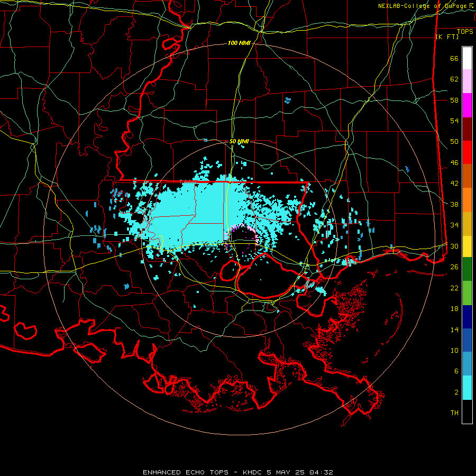Click the '50' legend value label
The width and height of the screenshot is (476, 476).
click(454, 141)
